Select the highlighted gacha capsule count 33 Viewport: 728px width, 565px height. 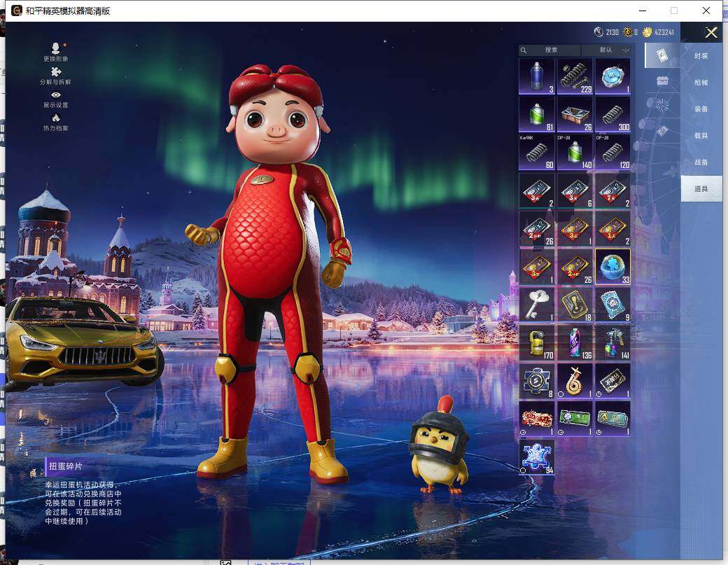[612, 267]
